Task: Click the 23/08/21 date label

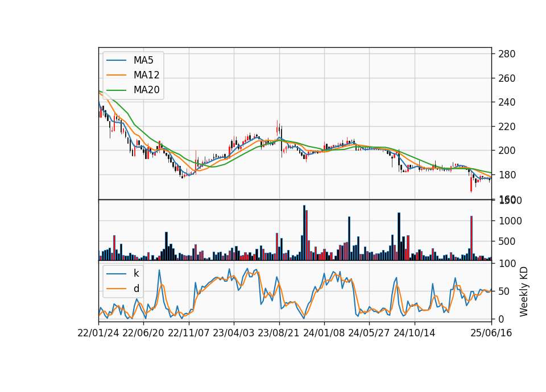Action: 279,333
